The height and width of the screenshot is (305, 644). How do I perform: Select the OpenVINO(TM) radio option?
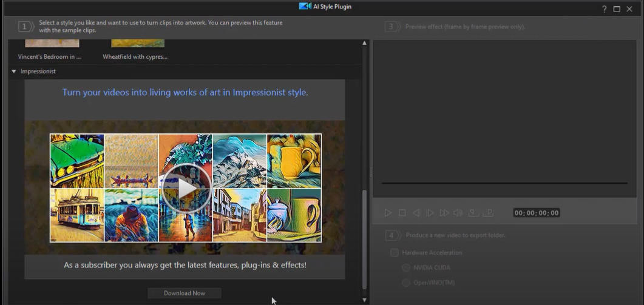pos(406,283)
